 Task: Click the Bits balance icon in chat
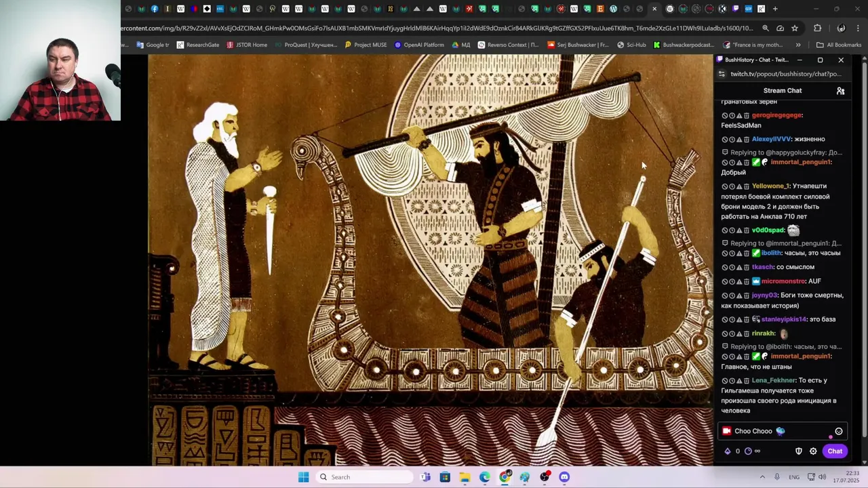(728, 451)
